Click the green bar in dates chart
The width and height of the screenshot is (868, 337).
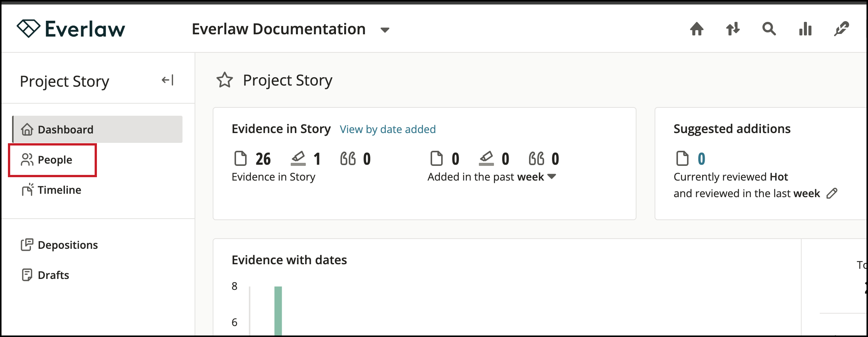point(278,311)
